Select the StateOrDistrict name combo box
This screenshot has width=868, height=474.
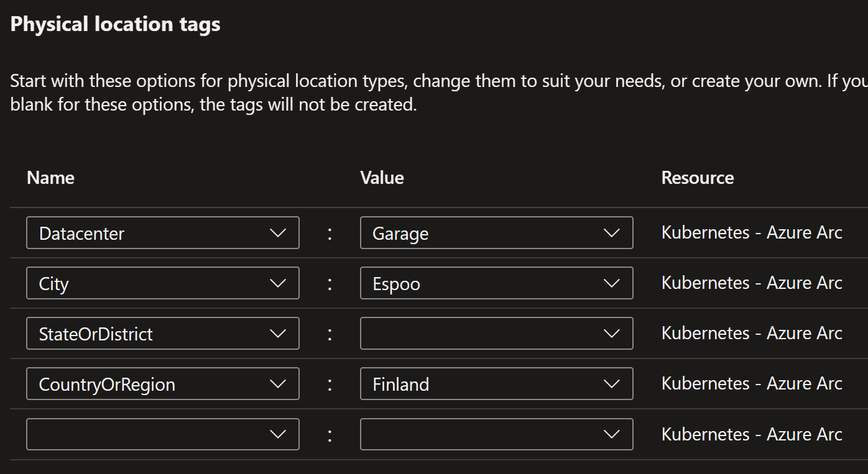pos(163,334)
